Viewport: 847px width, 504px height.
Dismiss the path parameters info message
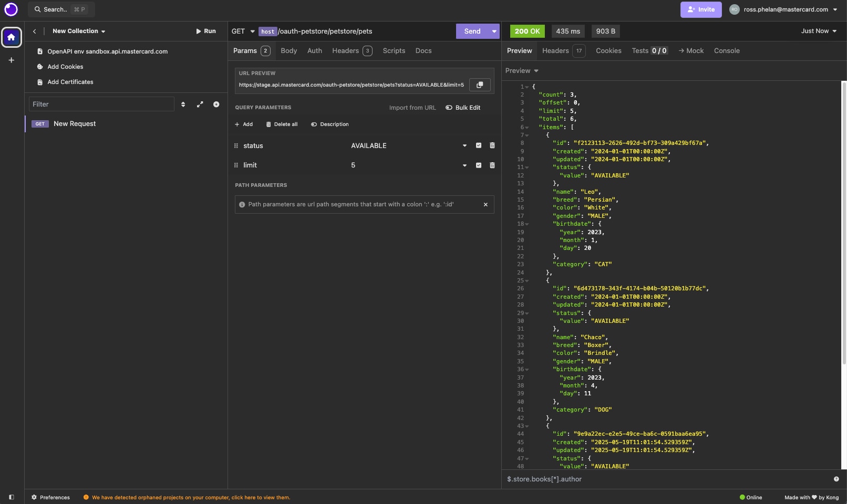(x=486, y=205)
